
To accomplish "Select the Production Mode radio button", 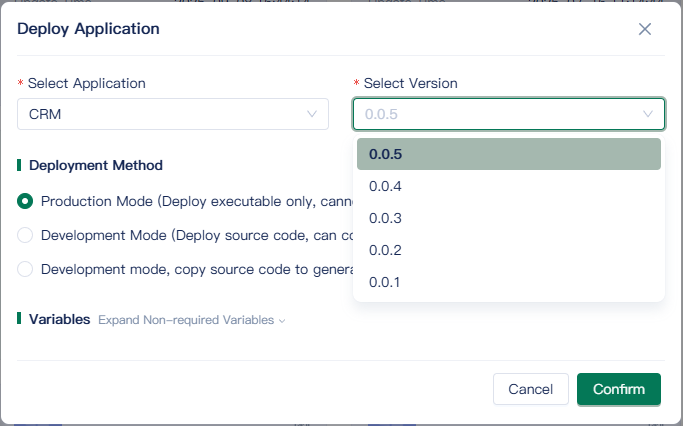I will pyautogui.click(x=25, y=201).
